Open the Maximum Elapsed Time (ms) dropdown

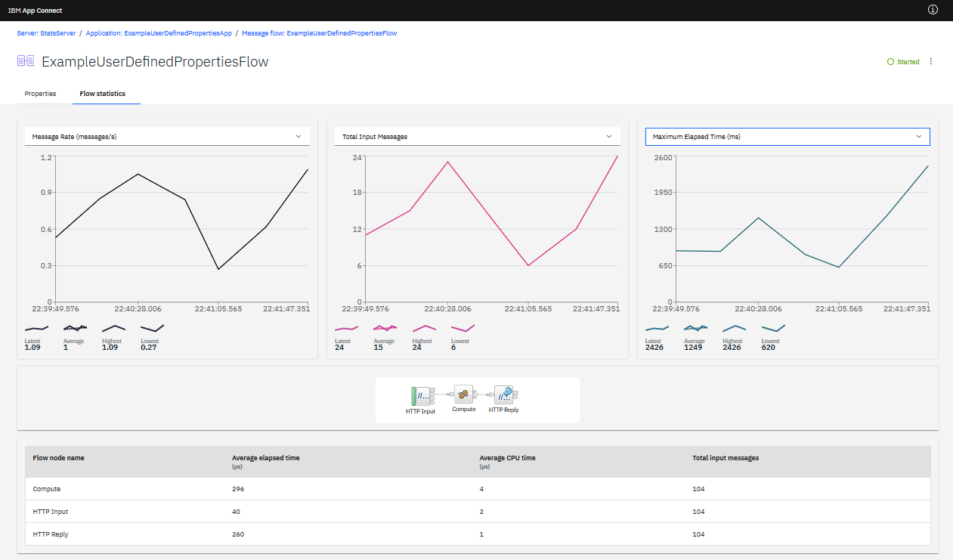coord(787,136)
